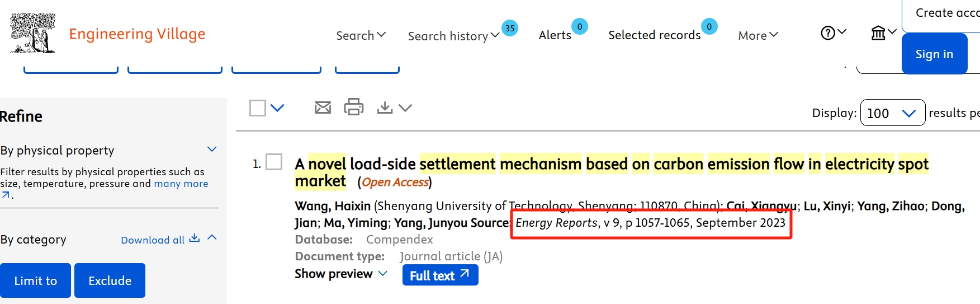
Task: Open the help question mark icon
Action: pos(827,33)
